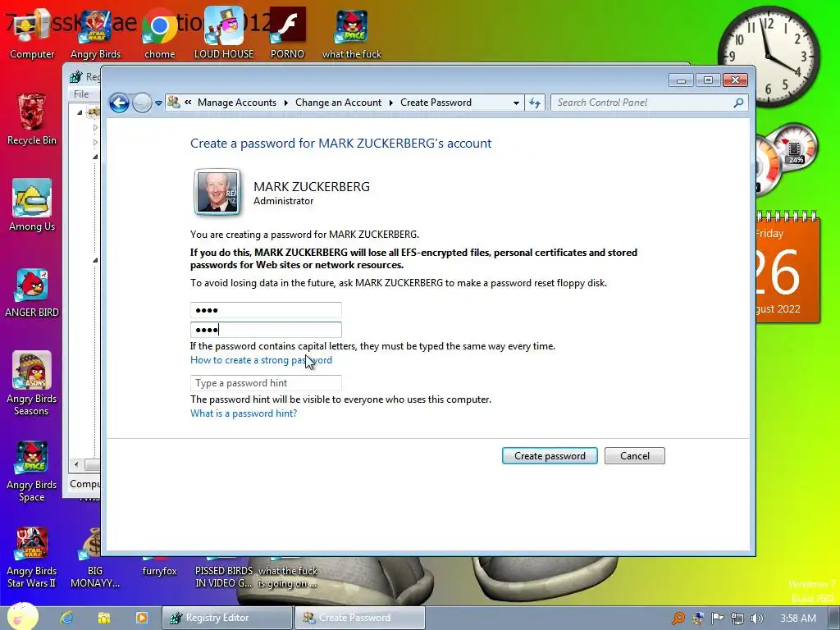Click the analog clock desktop gadget
The height and width of the screenshot is (630, 840).
tap(769, 56)
